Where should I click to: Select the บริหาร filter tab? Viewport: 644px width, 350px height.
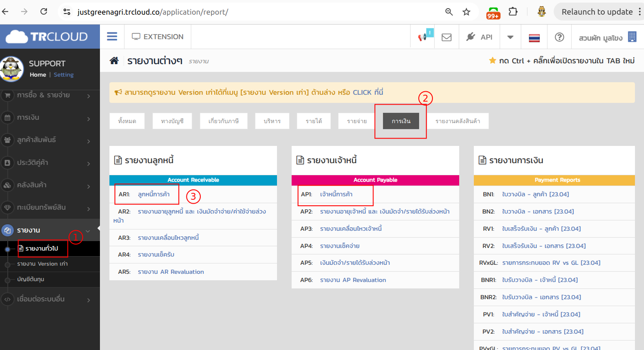click(x=272, y=121)
